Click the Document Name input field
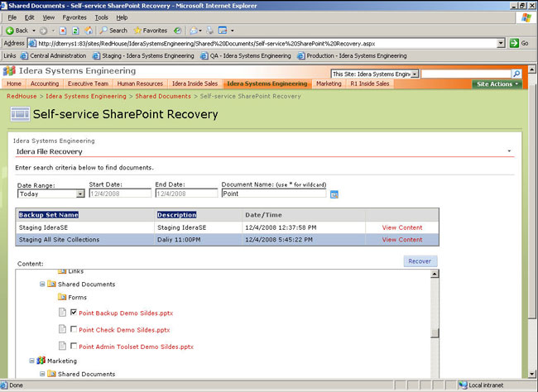 click(274, 194)
